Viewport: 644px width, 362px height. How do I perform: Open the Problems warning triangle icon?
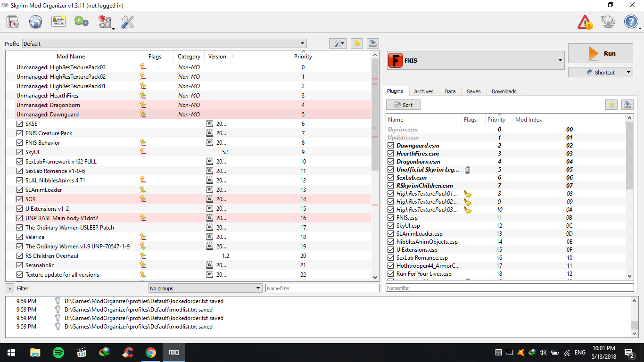pyautogui.click(x=585, y=22)
